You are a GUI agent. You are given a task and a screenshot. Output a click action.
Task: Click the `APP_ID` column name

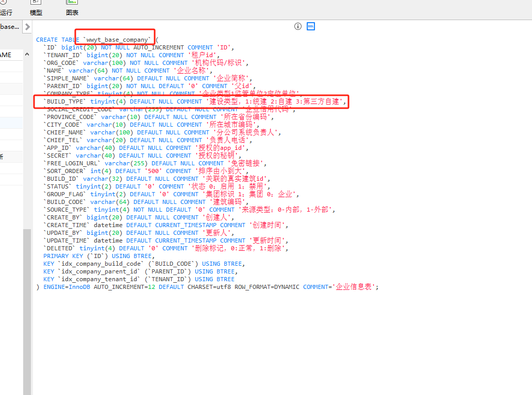(58, 148)
